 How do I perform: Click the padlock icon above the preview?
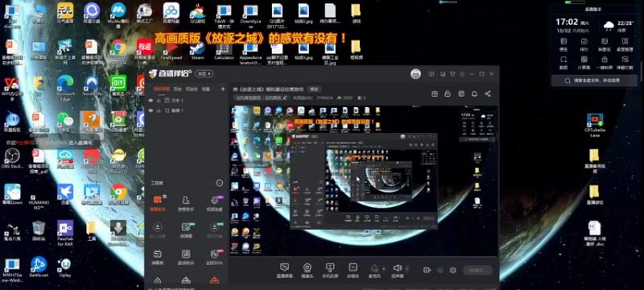point(448,93)
